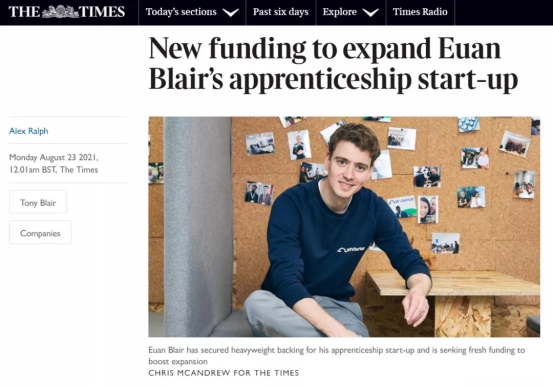Click the sweatshirt logo in the photo
Screen dimensions: 553x388
[351, 249]
